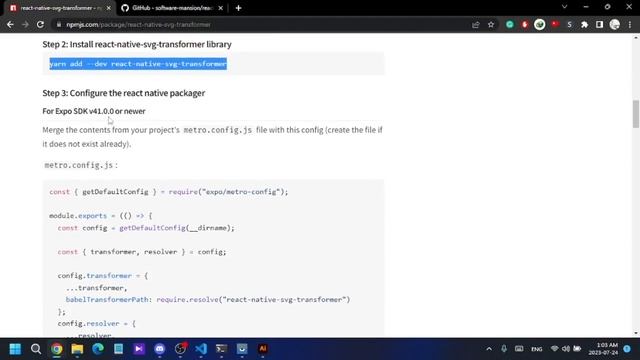640x360 pixels.
Task: Toggle the browser side panel
Action: click(x=599, y=24)
